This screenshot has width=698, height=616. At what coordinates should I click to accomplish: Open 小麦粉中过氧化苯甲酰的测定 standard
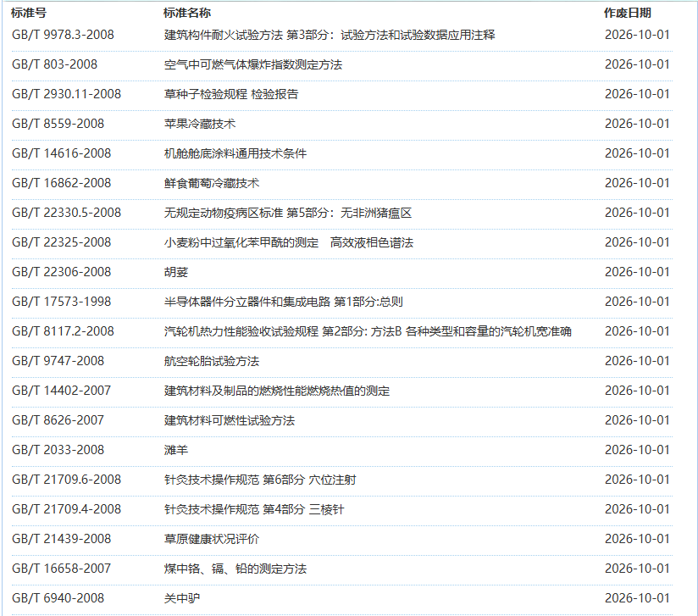pyautogui.click(x=289, y=242)
